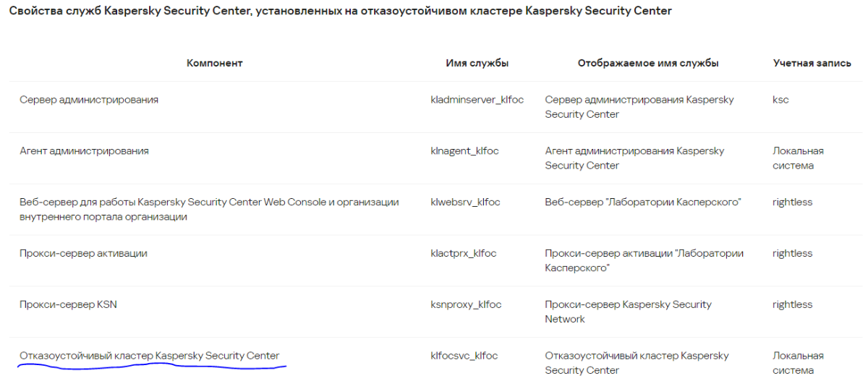This screenshot has height=389, width=868.
Task: Click the ksnproxy_klfoc service name
Action: point(466,305)
